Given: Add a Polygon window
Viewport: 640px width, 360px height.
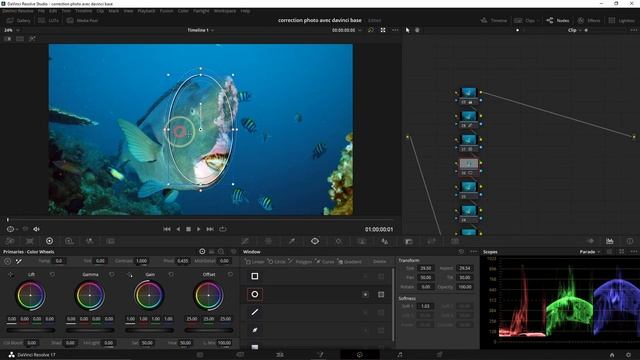Looking at the screenshot, I should [300, 262].
